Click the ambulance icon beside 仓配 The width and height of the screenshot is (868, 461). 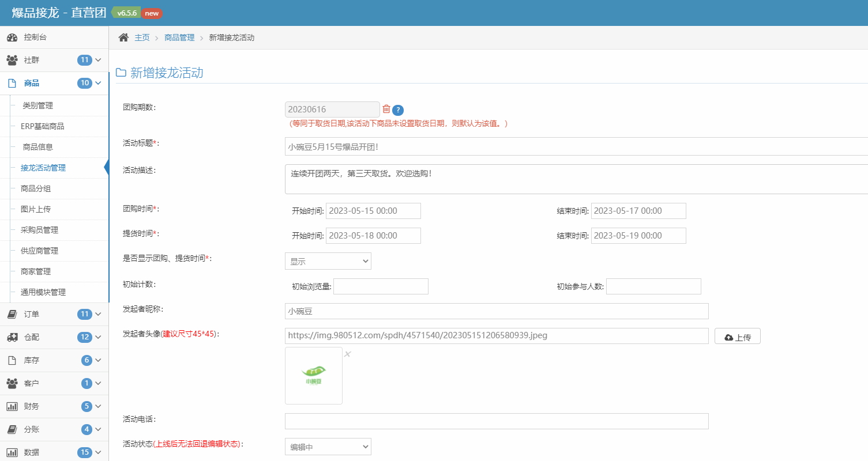point(12,337)
